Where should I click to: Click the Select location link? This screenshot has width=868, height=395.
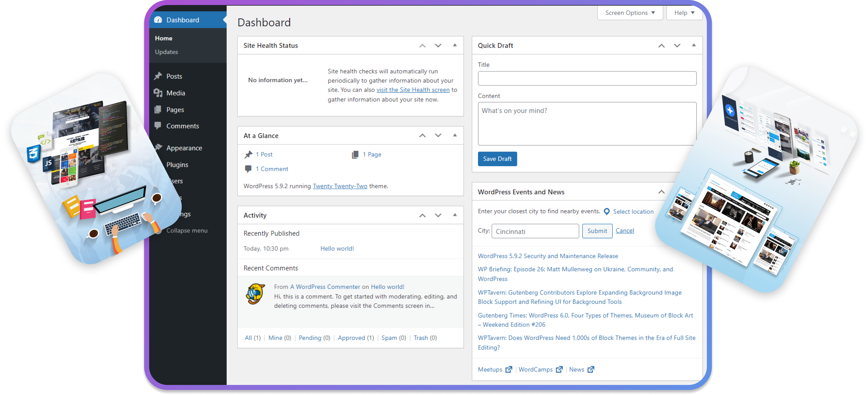[633, 212]
